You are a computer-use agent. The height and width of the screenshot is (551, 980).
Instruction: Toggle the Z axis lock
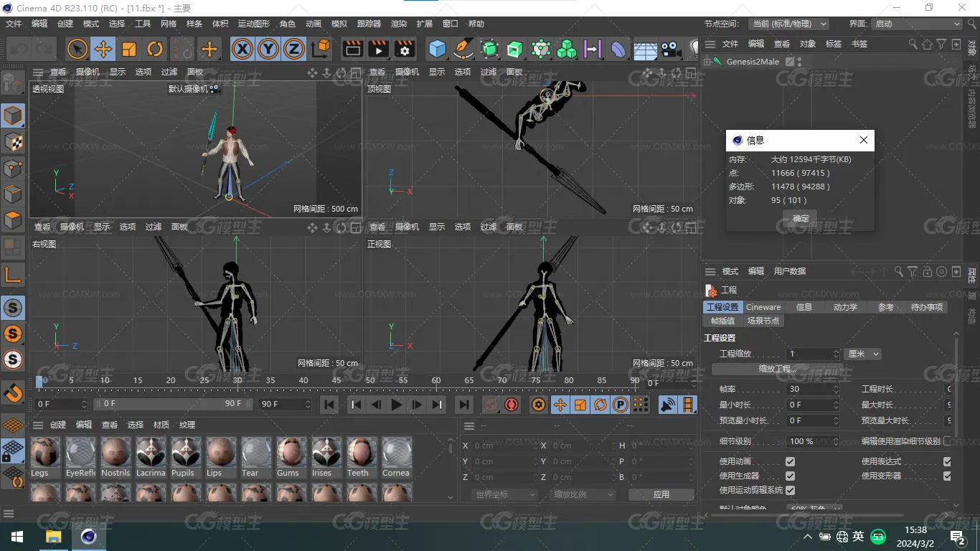click(294, 49)
